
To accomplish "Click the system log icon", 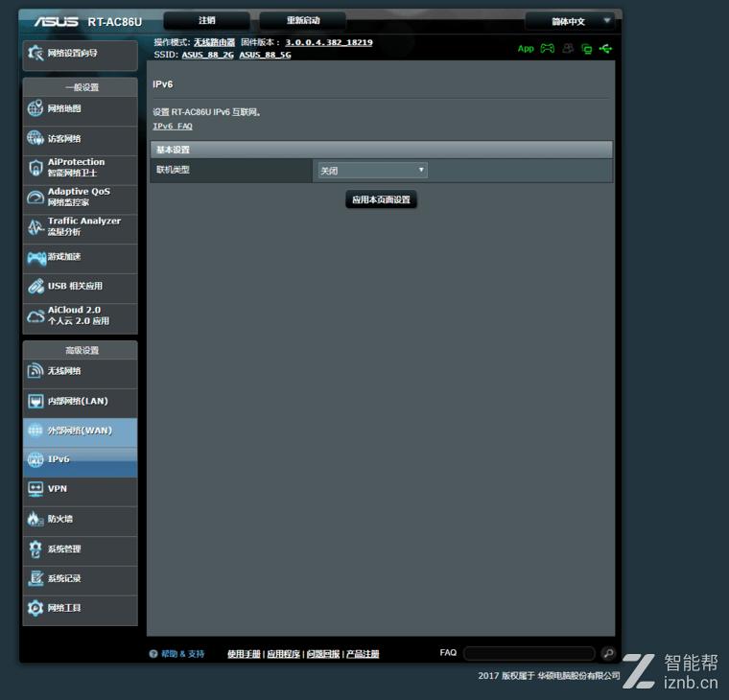I will (35, 578).
